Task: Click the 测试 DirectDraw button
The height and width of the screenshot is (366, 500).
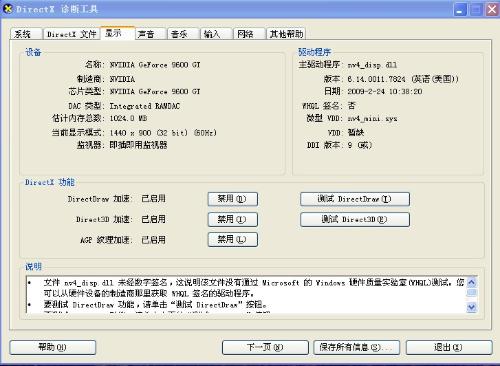Action: point(355,199)
